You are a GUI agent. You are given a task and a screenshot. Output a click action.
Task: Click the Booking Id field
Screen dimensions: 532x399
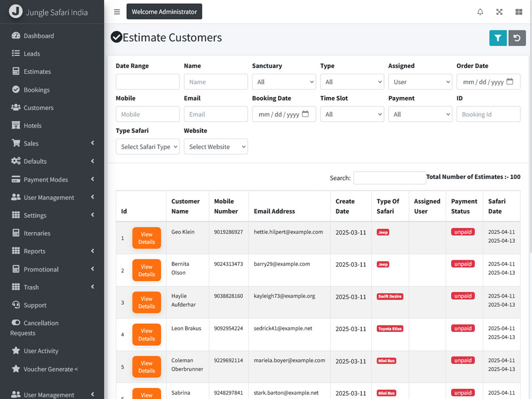click(x=488, y=114)
